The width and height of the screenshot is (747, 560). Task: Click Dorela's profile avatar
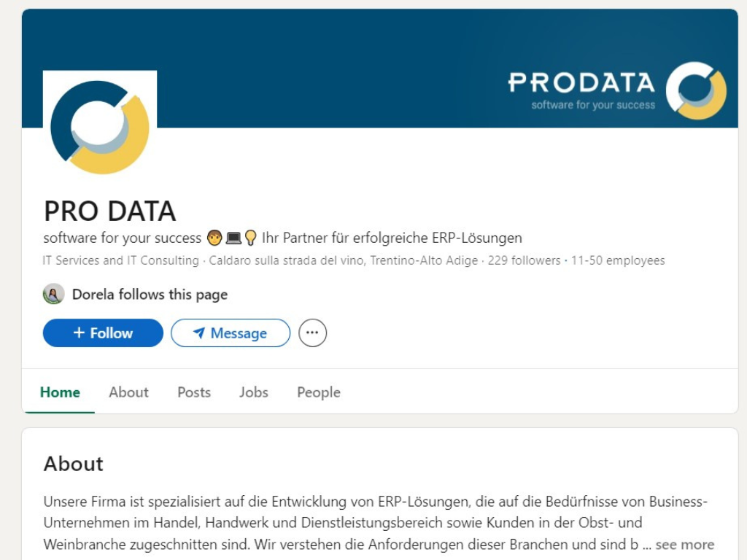pyautogui.click(x=54, y=295)
